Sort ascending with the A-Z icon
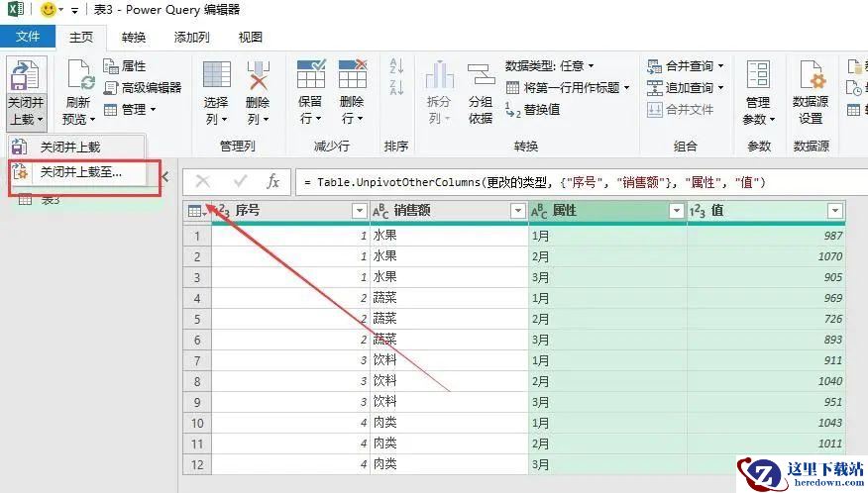This screenshot has width=868, height=493. tap(396, 66)
